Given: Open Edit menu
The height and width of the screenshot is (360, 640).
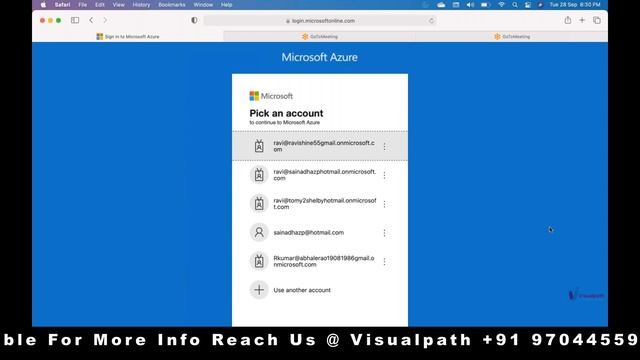Looking at the screenshot, I should point(100,5).
